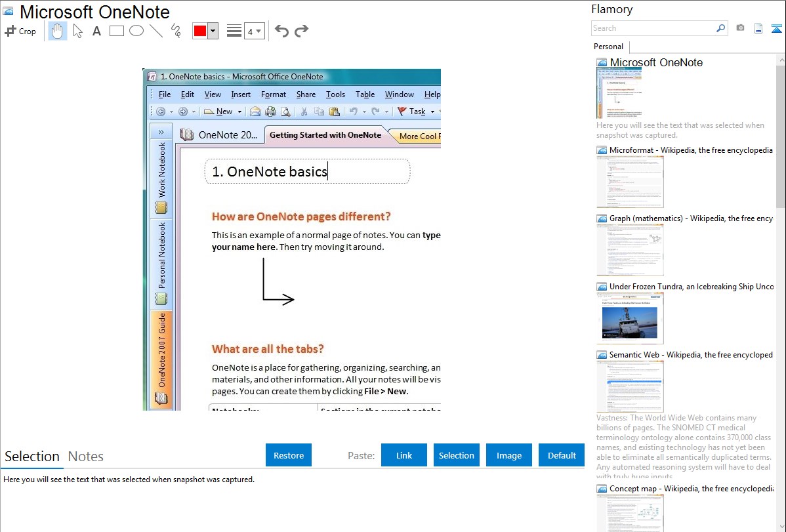Paste as Link button
786x532 pixels.
(x=404, y=455)
